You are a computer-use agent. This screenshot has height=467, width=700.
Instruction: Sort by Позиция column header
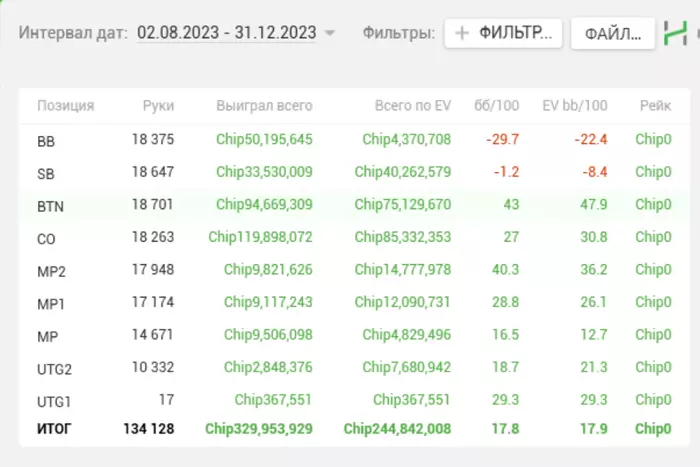(66, 106)
